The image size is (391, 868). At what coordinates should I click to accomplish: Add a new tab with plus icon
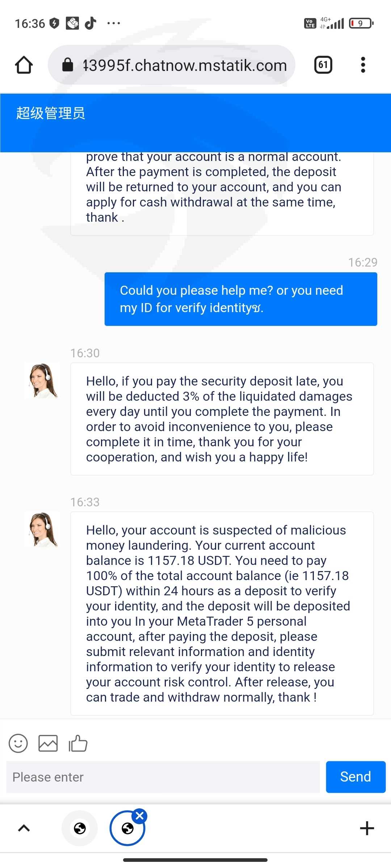click(367, 828)
